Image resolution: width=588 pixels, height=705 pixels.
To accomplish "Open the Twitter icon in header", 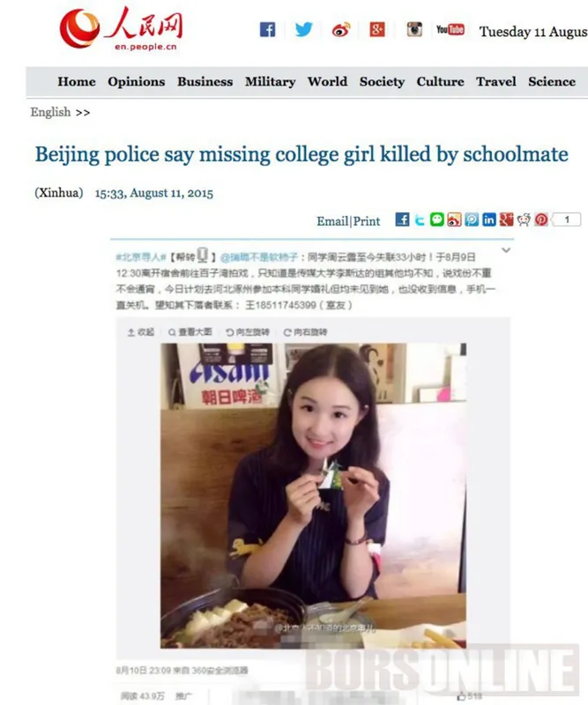I will click(303, 30).
